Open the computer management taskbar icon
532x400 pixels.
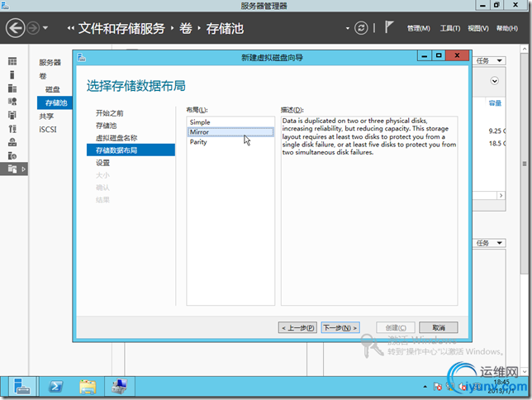tap(120, 387)
